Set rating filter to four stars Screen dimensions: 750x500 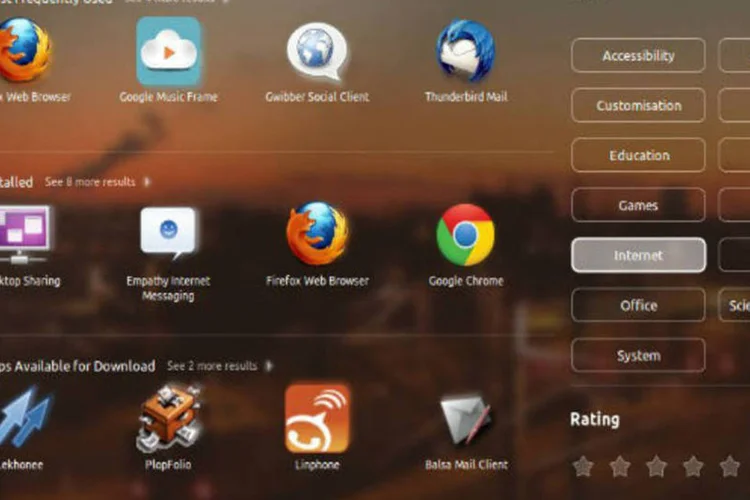(x=693, y=466)
